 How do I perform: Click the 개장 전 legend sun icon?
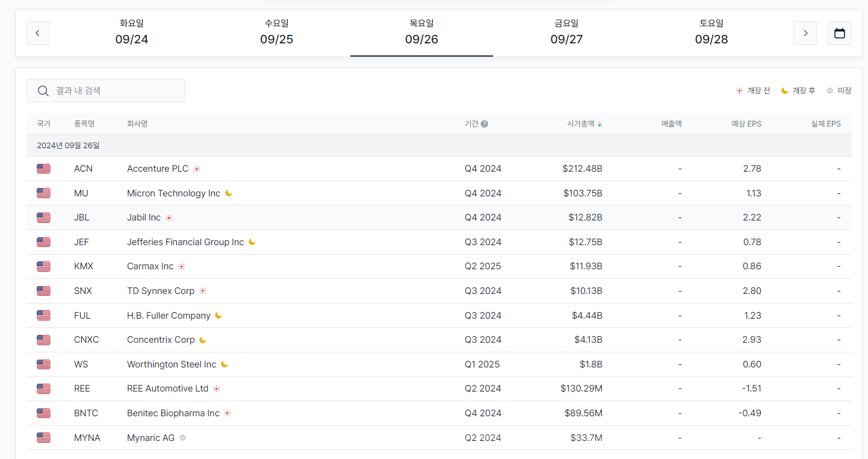pos(739,91)
